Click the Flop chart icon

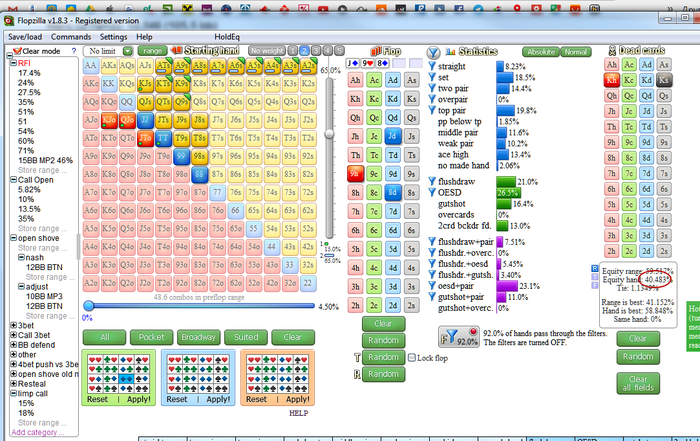[x=376, y=51]
